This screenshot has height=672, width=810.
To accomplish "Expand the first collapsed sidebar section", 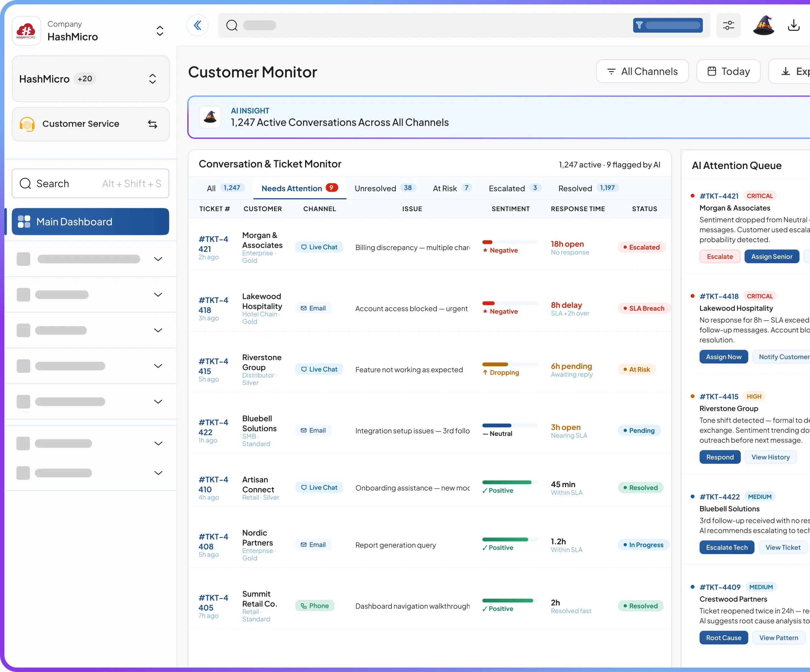I will pos(158,259).
